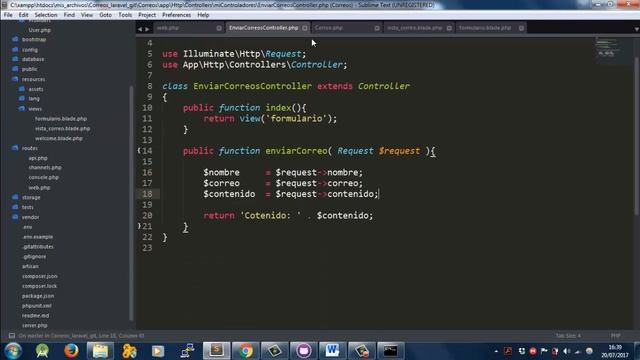Collapse the resources folder

[15, 79]
